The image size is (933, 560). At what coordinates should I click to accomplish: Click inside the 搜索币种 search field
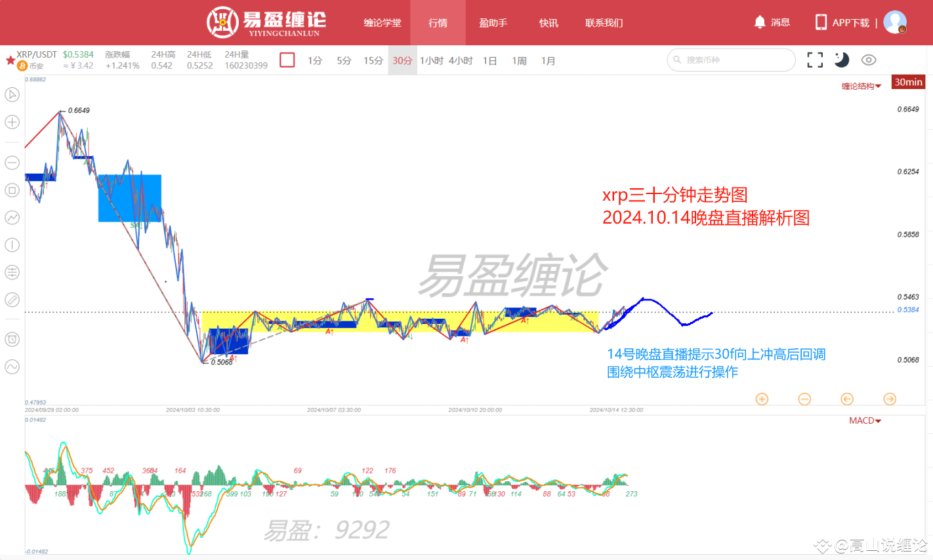pos(730,60)
